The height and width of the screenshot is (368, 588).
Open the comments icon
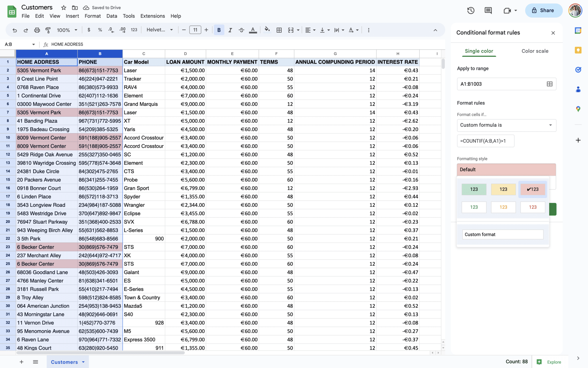(x=488, y=11)
